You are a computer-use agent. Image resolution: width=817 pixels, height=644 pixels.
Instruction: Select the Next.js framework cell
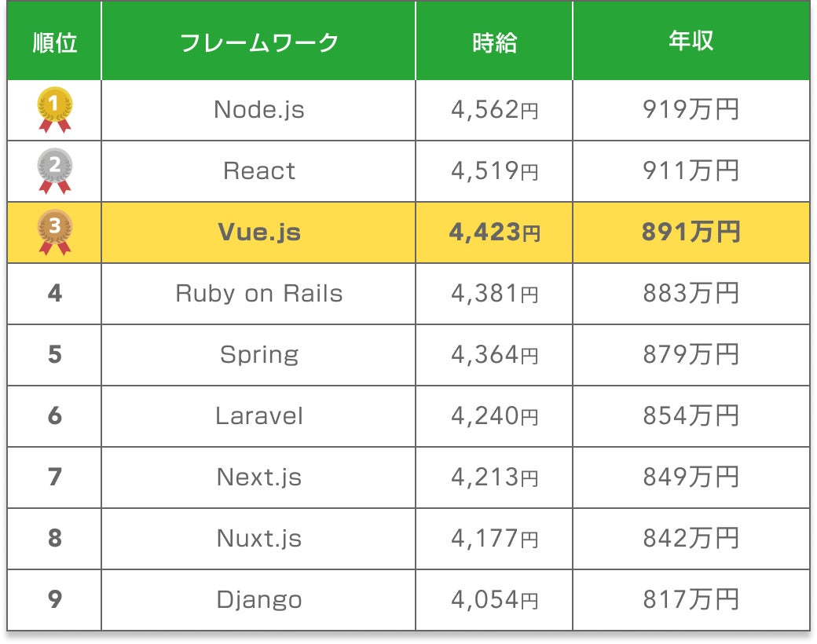click(x=259, y=478)
